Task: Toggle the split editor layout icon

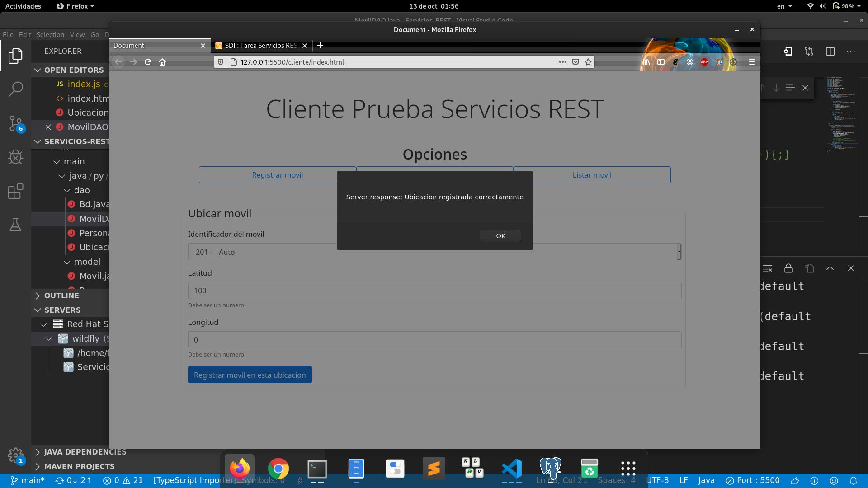Action: pos(830,52)
